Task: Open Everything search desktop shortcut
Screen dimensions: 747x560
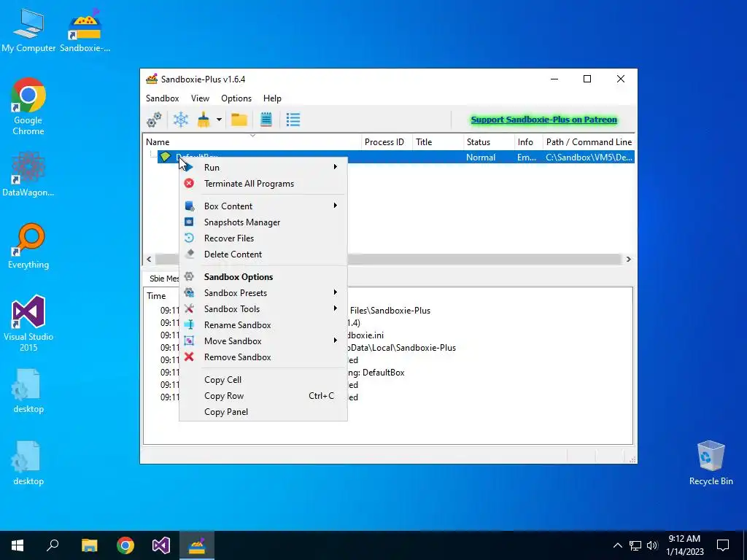Action: point(28,246)
